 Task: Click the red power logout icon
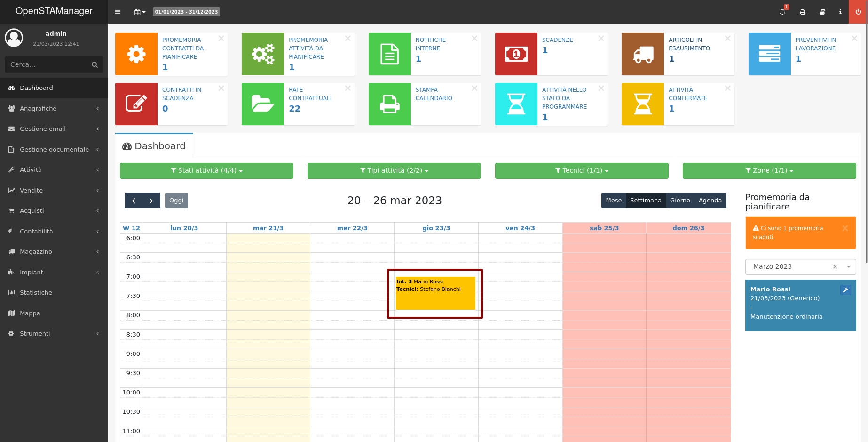[x=858, y=12]
